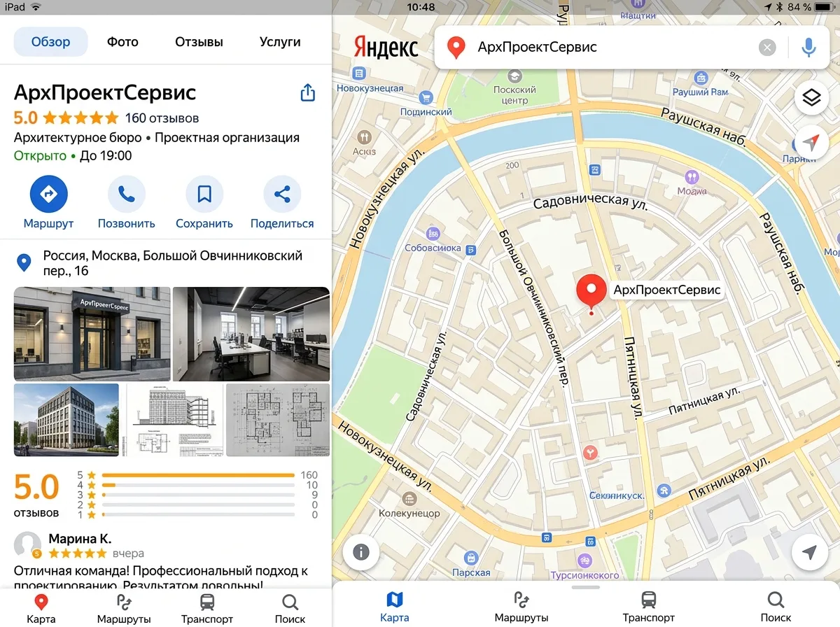This screenshot has width=840, height=627.
Task: Tap the red bar marker near Пятницкая
Action: click(591, 453)
